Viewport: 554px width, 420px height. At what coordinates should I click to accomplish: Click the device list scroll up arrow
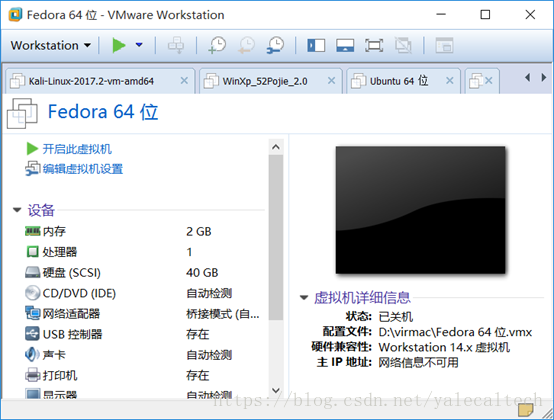[276, 147]
